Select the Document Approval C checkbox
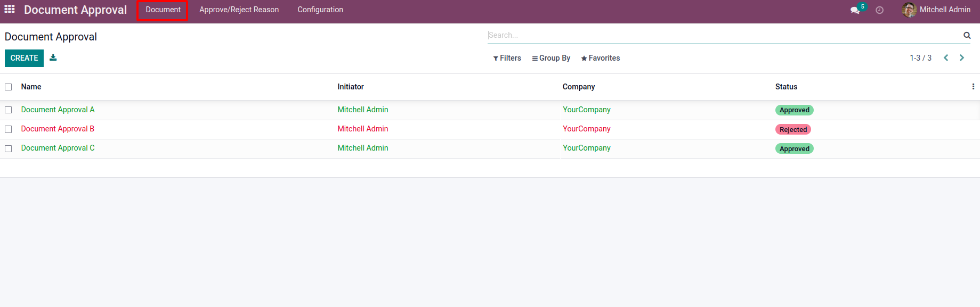This screenshot has height=307, width=980. pos(9,148)
